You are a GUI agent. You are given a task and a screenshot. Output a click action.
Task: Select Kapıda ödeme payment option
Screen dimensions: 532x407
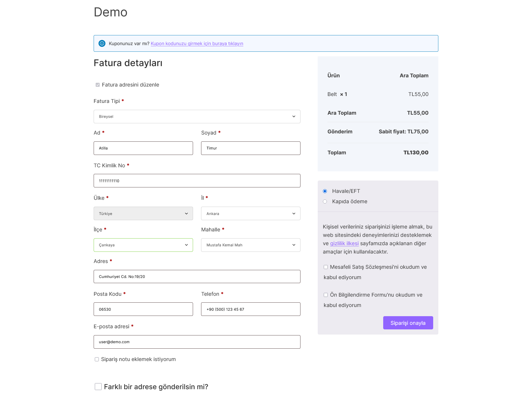click(325, 201)
